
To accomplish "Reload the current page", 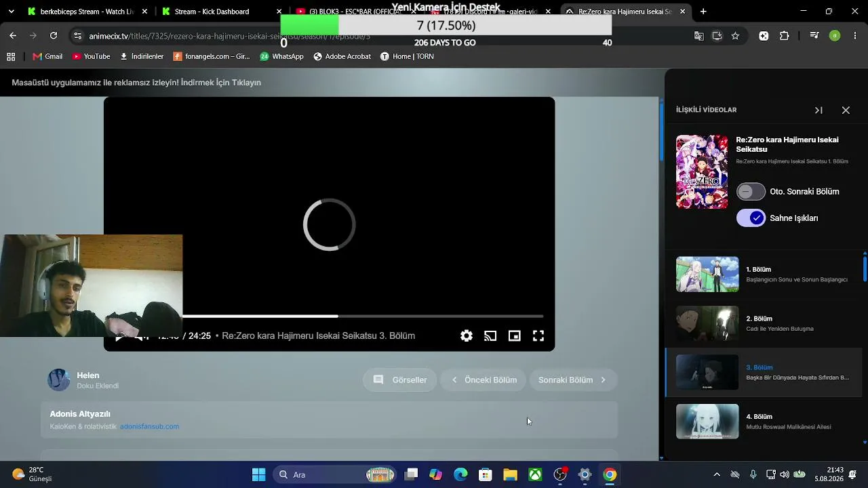I will coord(54,36).
